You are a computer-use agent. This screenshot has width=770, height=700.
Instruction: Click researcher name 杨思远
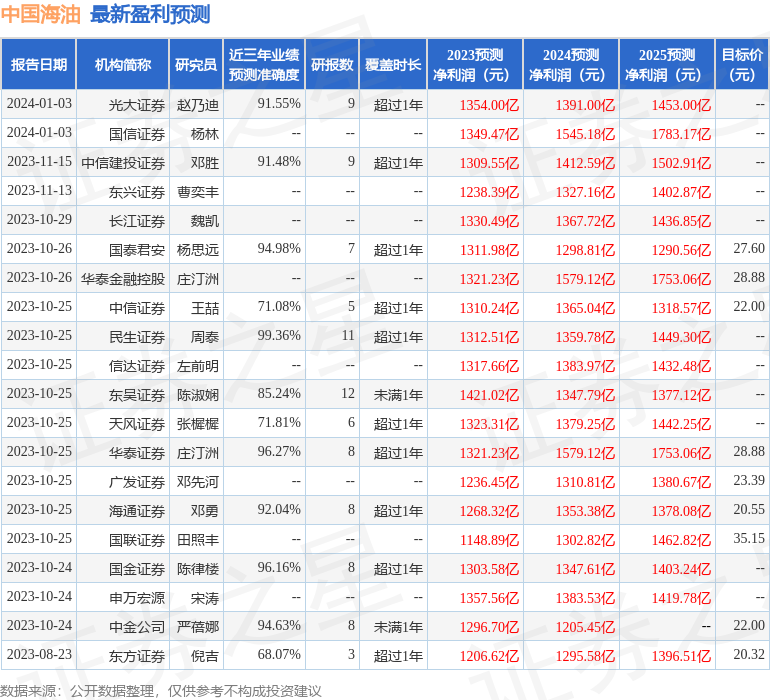pyautogui.click(x=197, y=250)
